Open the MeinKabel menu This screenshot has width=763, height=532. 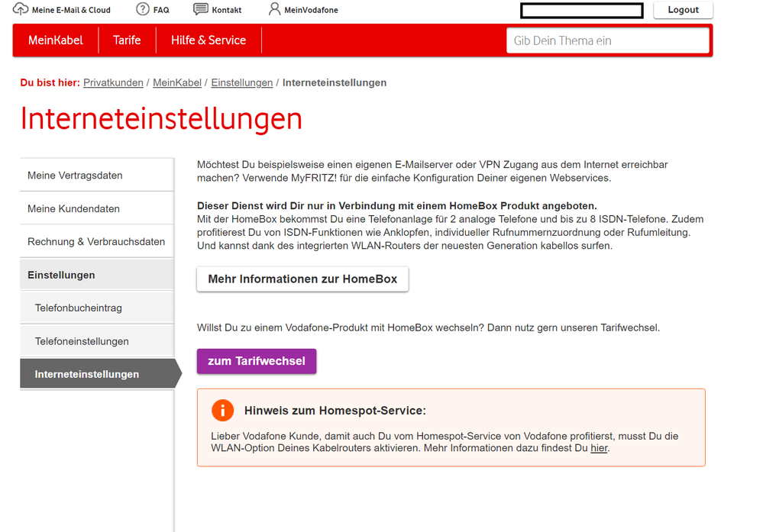point(56,40)
